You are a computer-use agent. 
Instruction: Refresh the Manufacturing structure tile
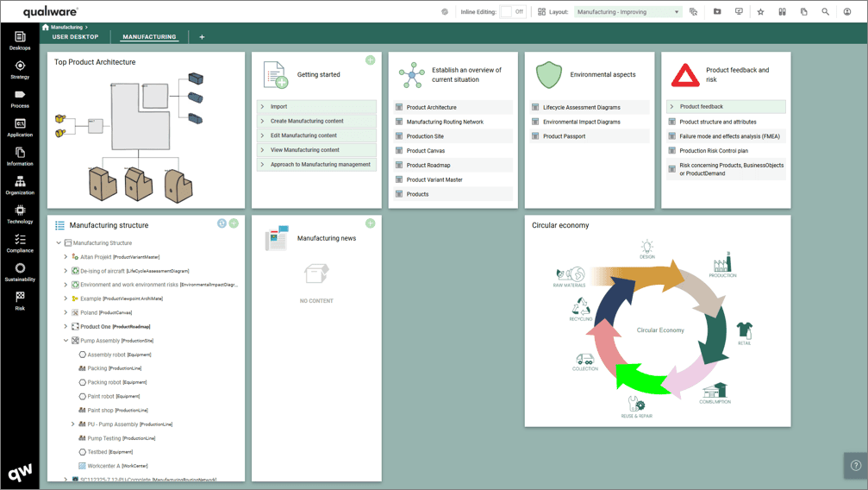pos(222,223)
